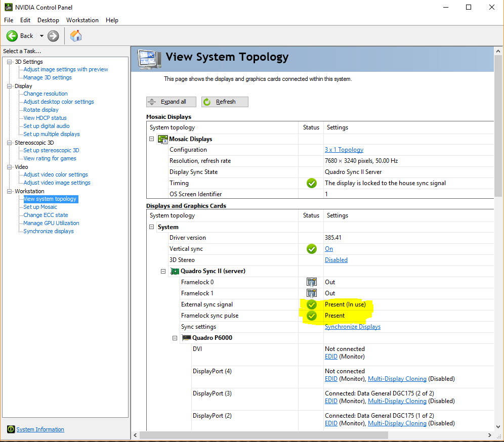Collapse the Quadro Sync II (server) node
The width and height of the screenshot is (504, 442).
pos(163,271)
